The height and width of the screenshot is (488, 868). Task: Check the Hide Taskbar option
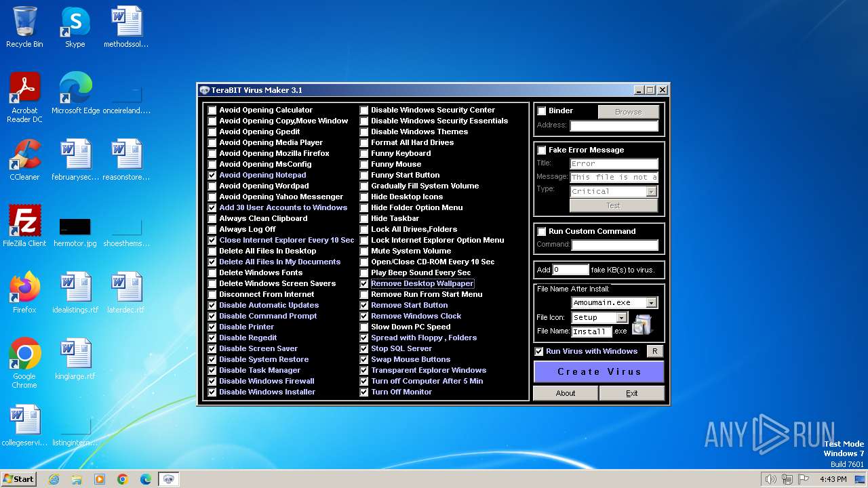tap(364, 218)
